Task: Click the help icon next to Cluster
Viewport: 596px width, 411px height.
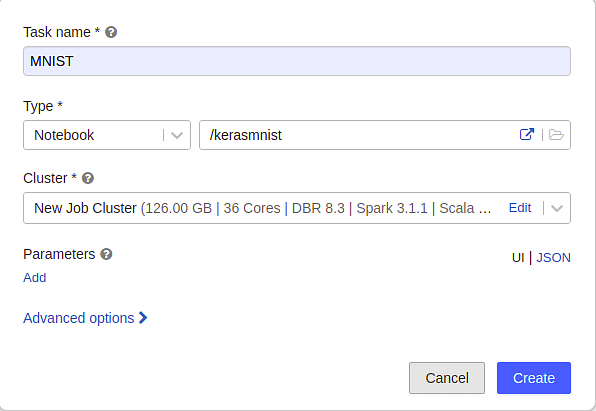Action: pos(88,178)
